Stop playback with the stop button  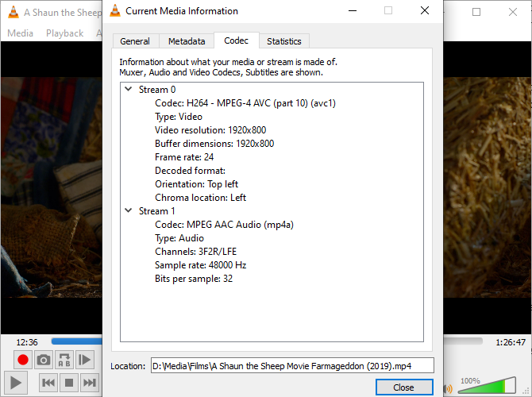click(69, 383)
